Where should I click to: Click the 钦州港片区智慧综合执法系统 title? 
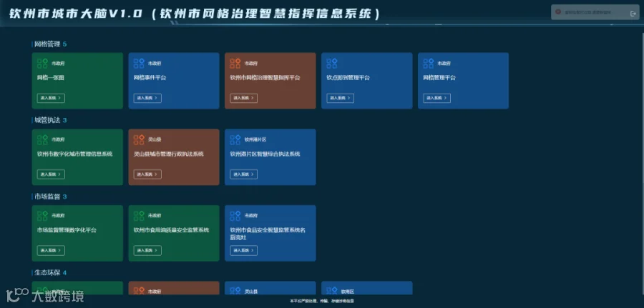265,154
